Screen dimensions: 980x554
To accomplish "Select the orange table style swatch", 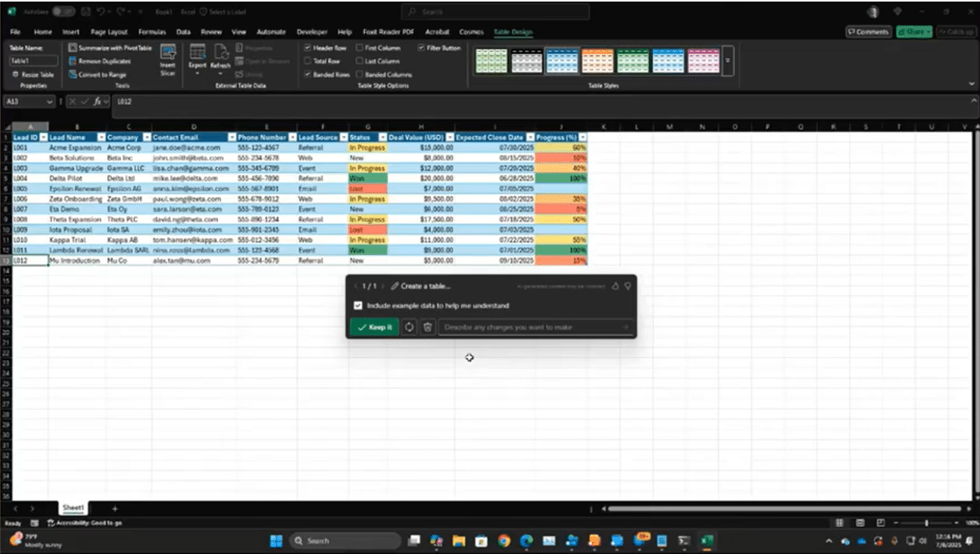I will (x=598, y=61).
